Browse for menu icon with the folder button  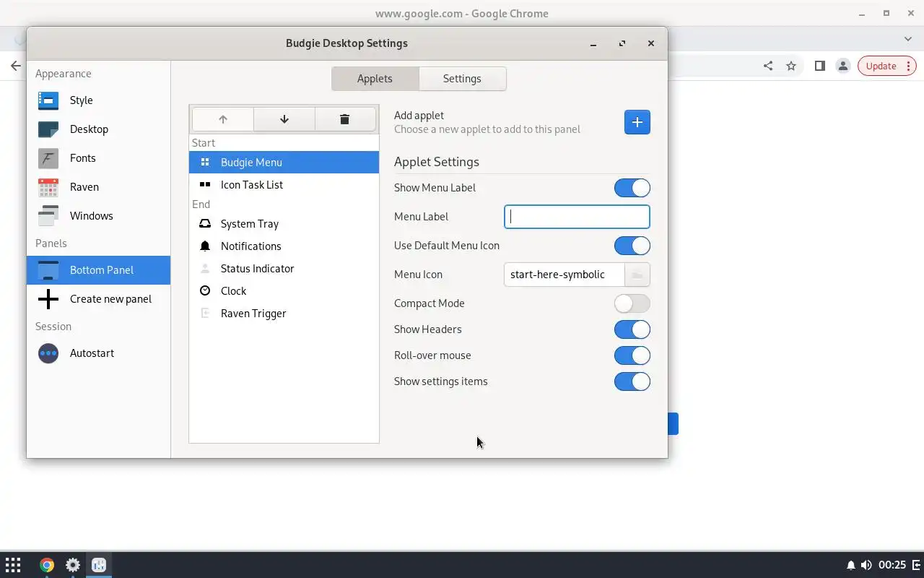tap(637, 275)
